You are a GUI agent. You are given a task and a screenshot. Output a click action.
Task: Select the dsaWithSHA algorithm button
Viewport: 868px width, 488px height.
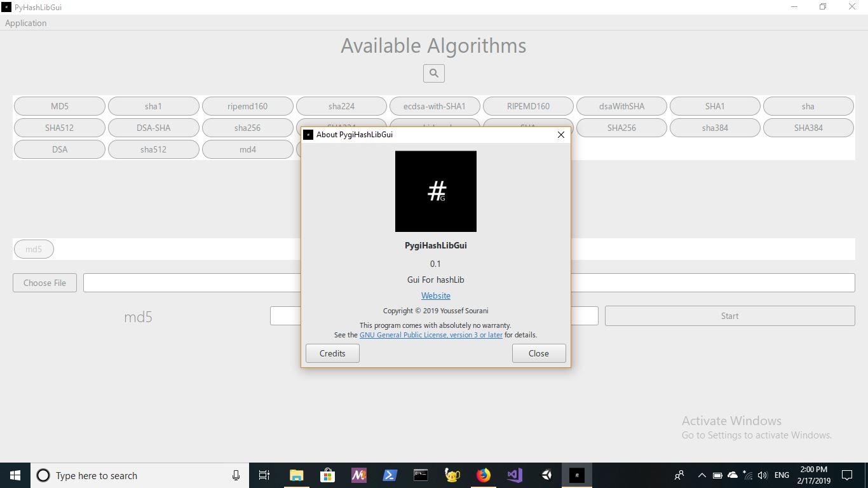(621, 106)
